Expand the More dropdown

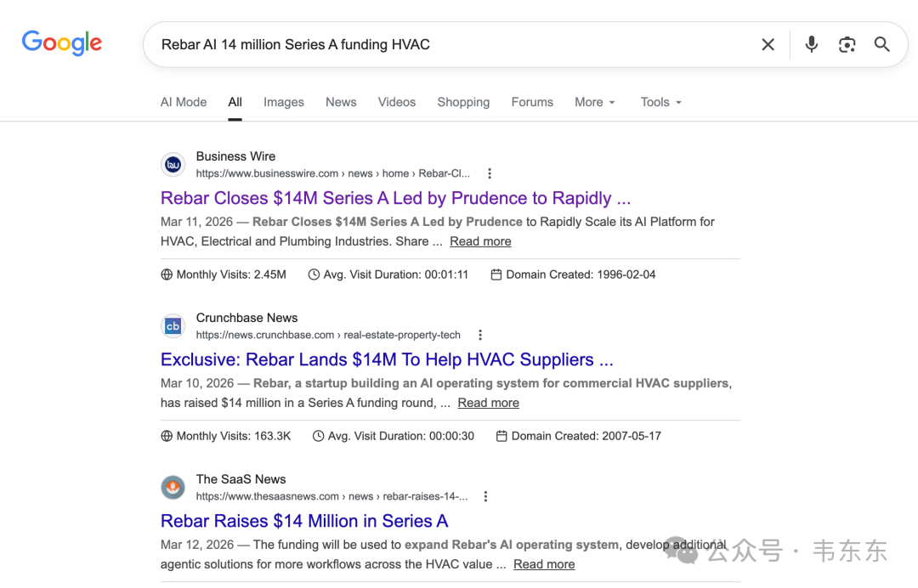tap(595, 102)
